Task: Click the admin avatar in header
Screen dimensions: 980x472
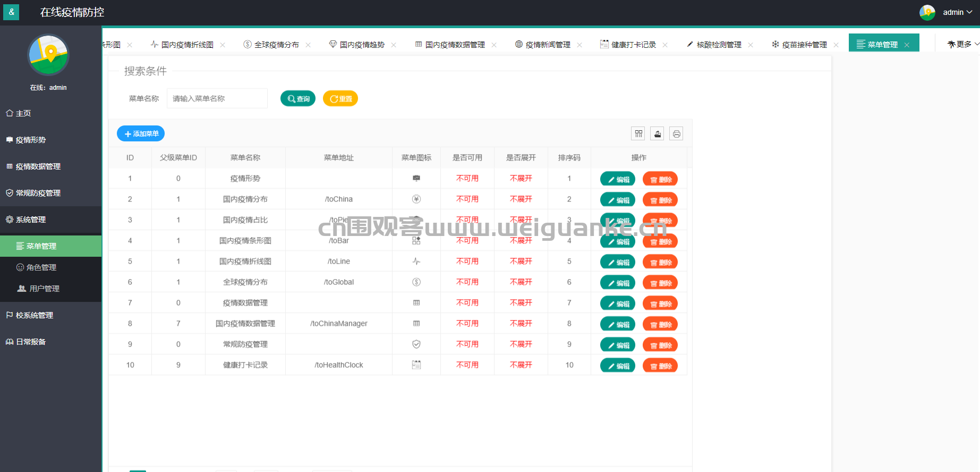Action: coord(927,12)
